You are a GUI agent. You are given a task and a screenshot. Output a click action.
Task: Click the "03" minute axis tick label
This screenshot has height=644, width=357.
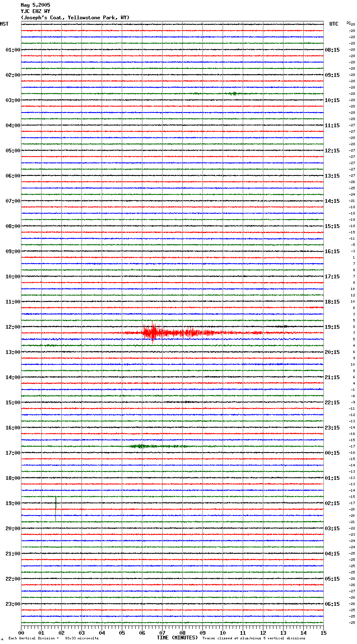click(81, 633)
